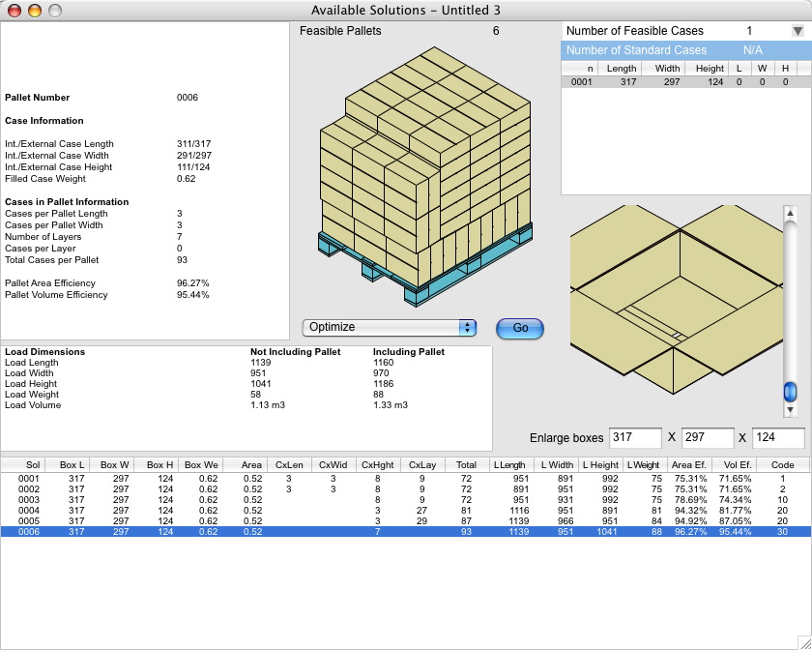Select solution row 0002

(x=405, y=489)
